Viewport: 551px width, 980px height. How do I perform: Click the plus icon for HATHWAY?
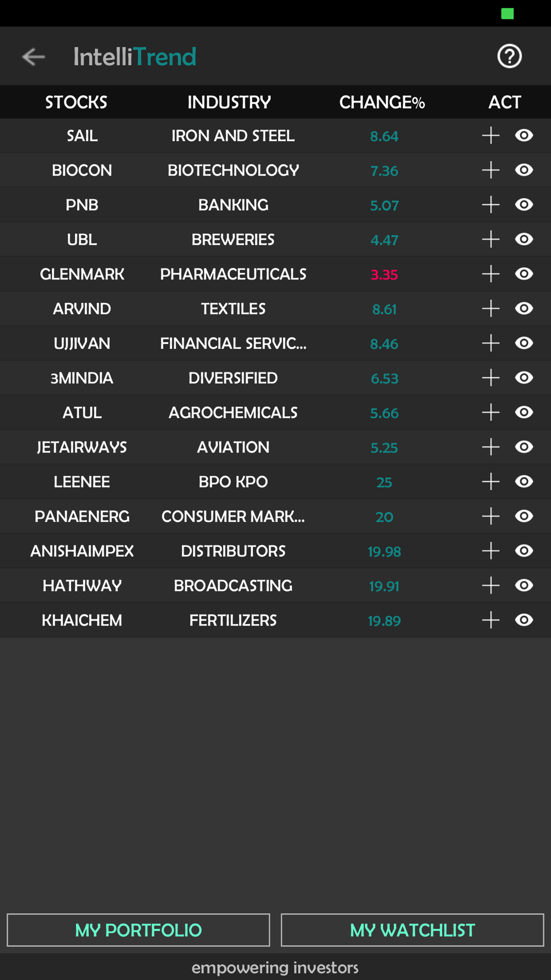[x=490, y=585]
